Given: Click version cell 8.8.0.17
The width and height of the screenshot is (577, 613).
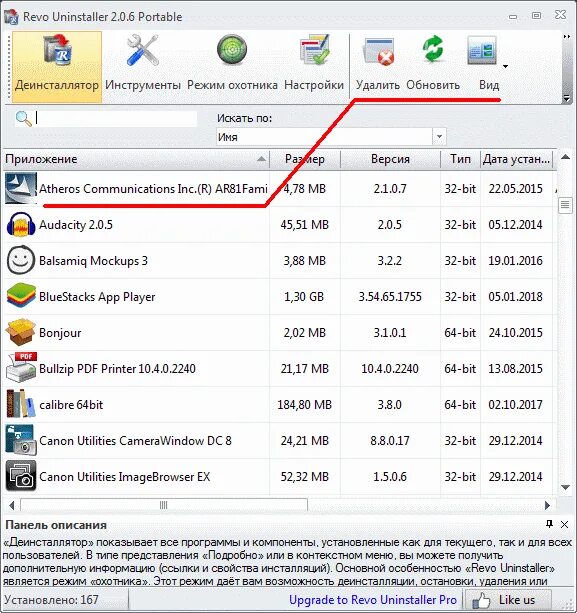Looking at the screenshot, I should 390,441.
